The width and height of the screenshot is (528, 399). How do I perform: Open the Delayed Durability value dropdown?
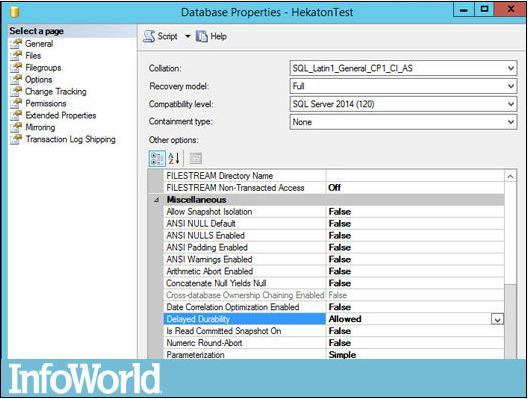497,319
